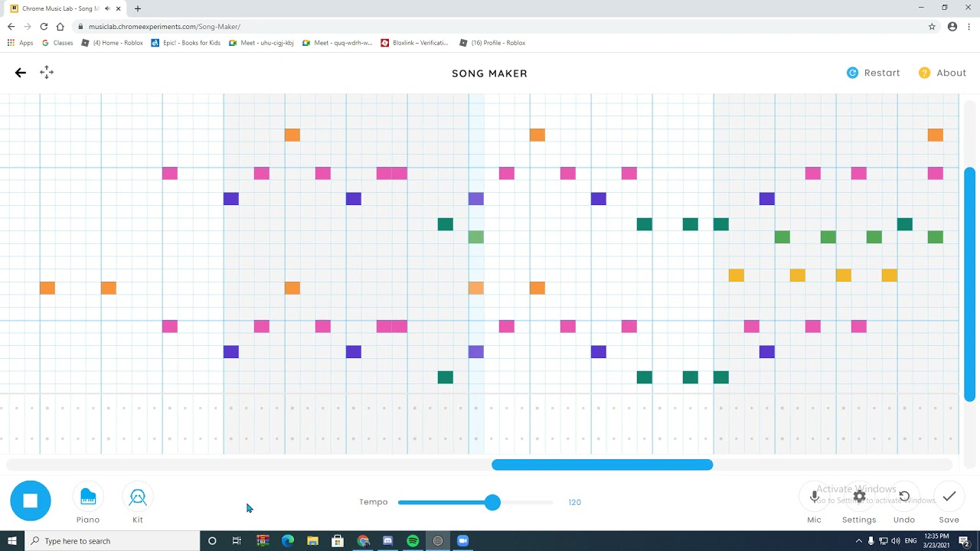Focus the address bar URL

165,27
